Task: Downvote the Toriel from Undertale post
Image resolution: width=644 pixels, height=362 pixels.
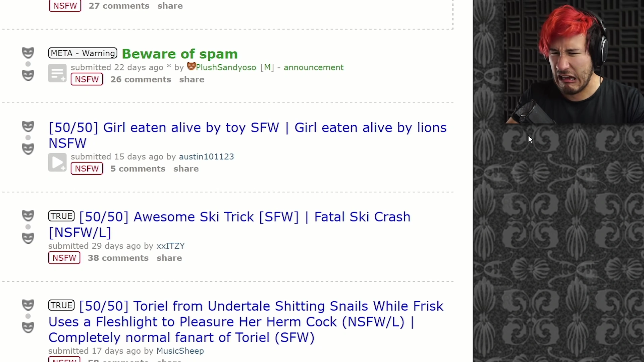Action: point(28,327)
